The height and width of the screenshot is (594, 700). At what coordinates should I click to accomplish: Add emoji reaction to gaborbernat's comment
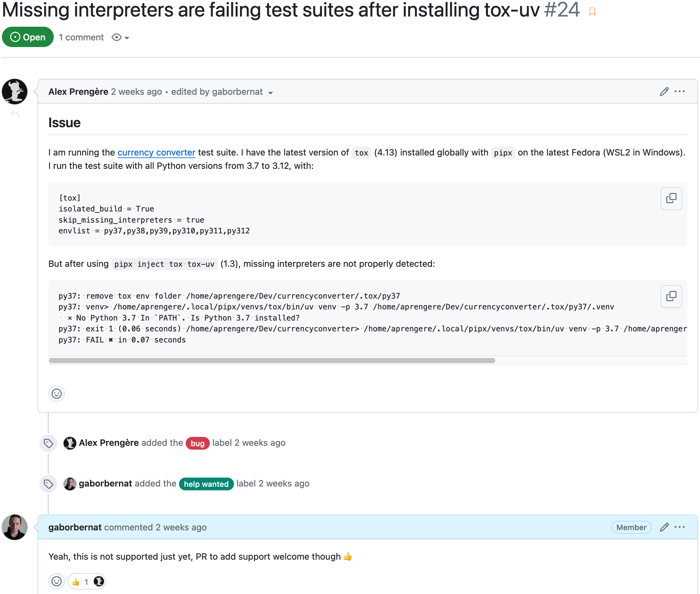(x=57, y=581)
